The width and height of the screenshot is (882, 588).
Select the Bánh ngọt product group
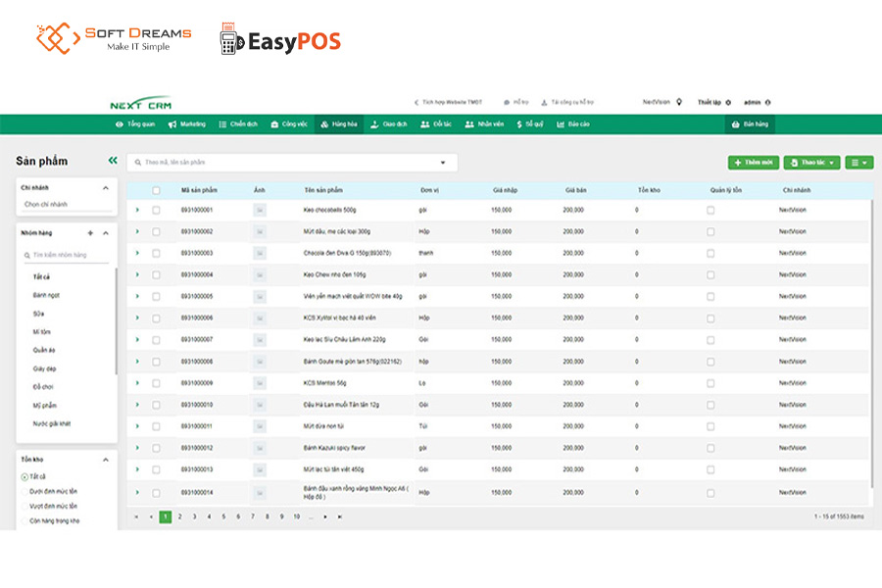point(47,295)
